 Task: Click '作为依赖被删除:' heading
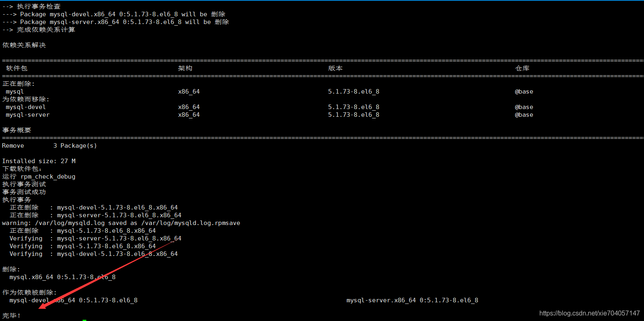point(29,293)
